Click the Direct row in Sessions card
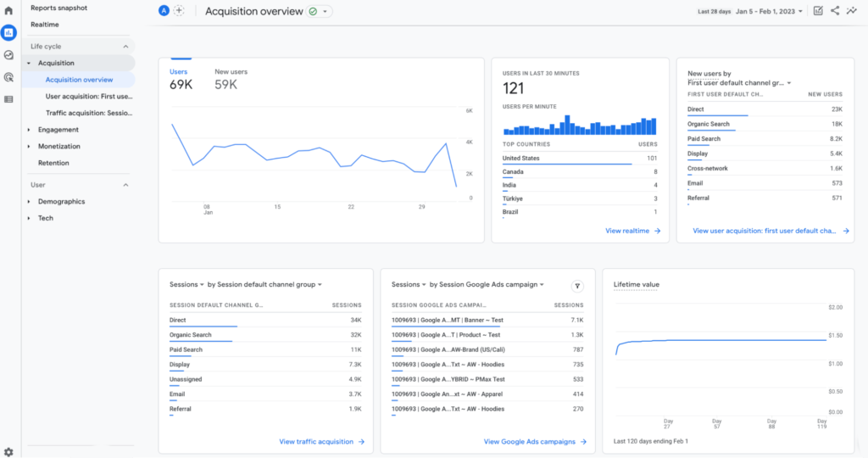This screenshot has height=458, width=868. pos(265,321)
